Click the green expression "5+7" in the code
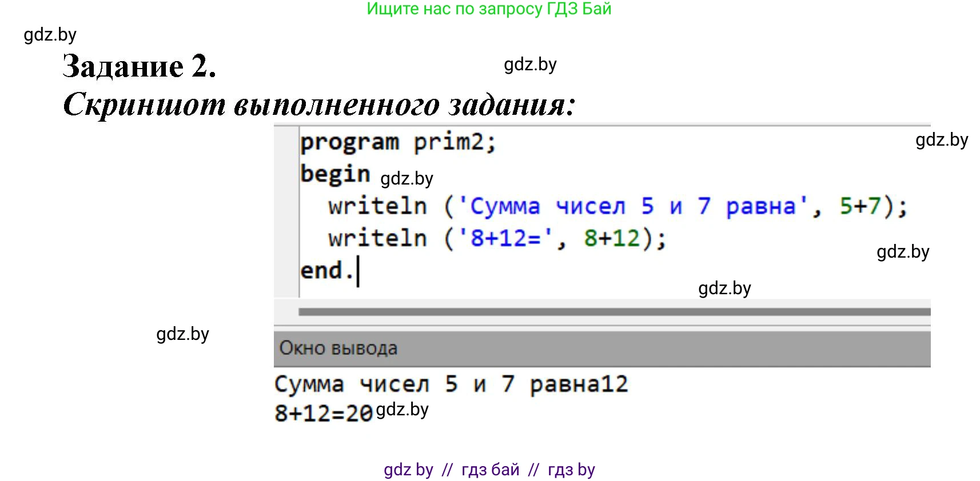The height and width of the screenshot is (481, 980). 860,206
